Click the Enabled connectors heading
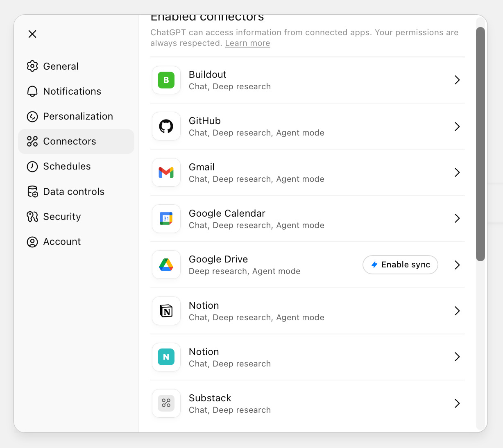The image size is (503, 448). (x=207, y=18)
